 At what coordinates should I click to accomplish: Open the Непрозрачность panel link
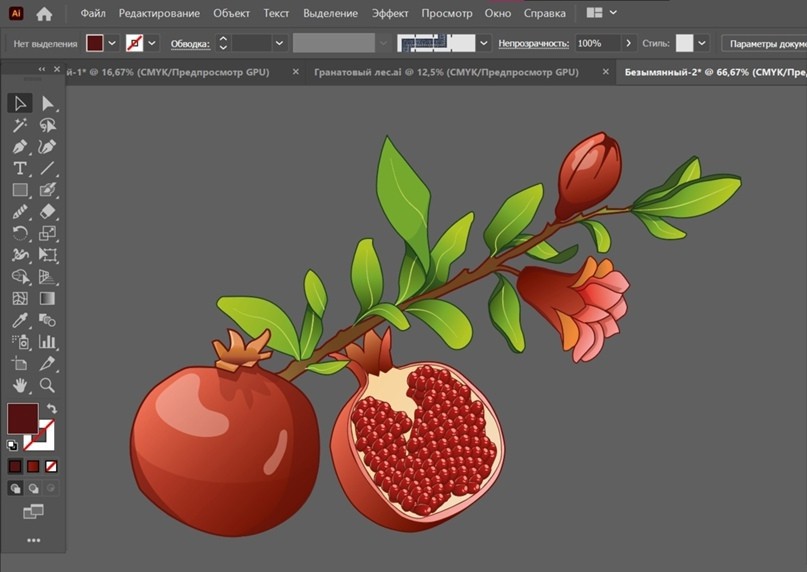click(x=533, y=44)
